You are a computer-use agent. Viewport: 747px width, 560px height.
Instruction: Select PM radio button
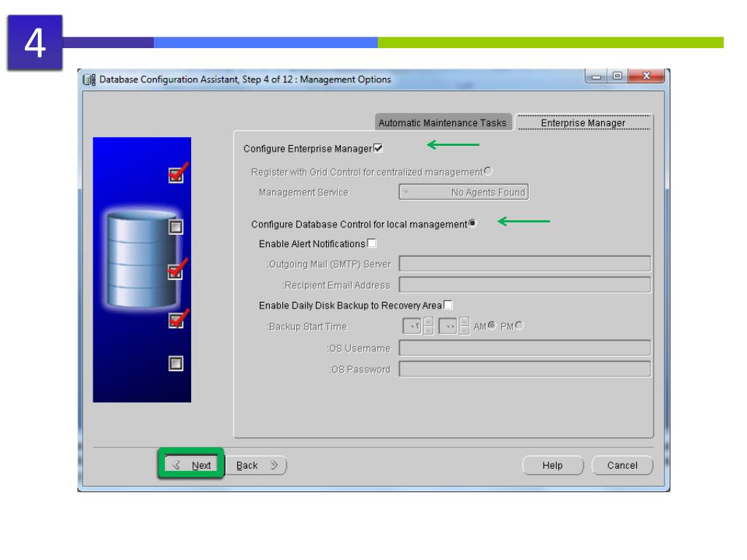point(519,325)
